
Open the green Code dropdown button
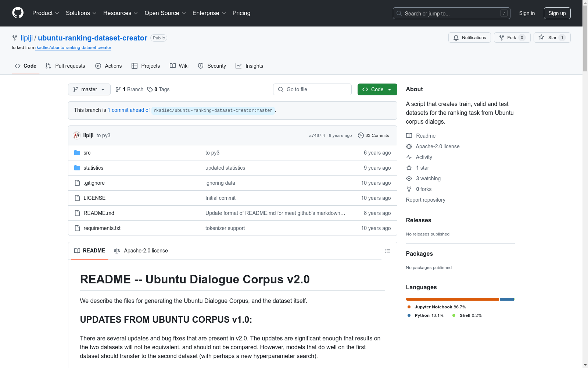point(377,89)
